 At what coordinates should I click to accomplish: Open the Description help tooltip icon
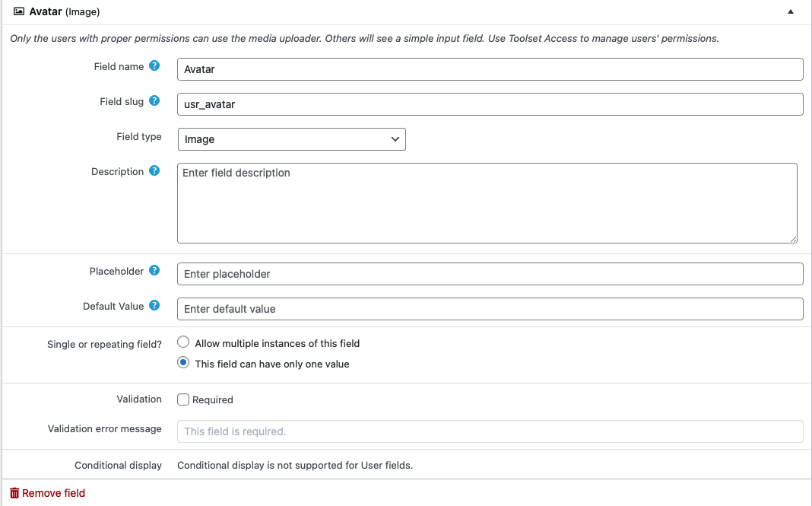154,171
